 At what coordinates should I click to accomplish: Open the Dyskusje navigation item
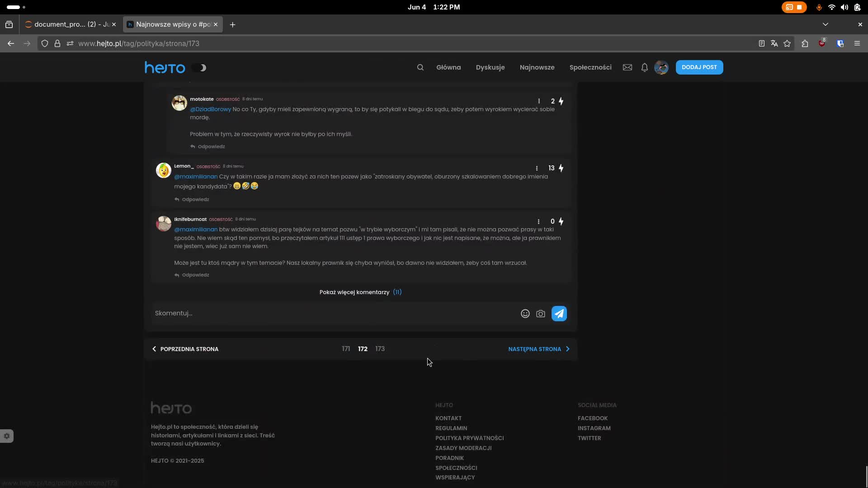click(490, 67)
